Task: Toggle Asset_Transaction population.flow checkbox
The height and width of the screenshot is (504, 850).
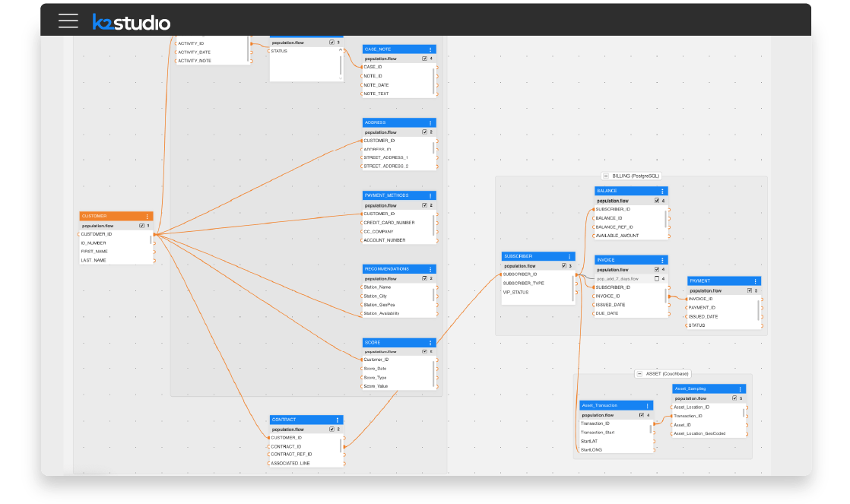Action: tap(641, 415)
